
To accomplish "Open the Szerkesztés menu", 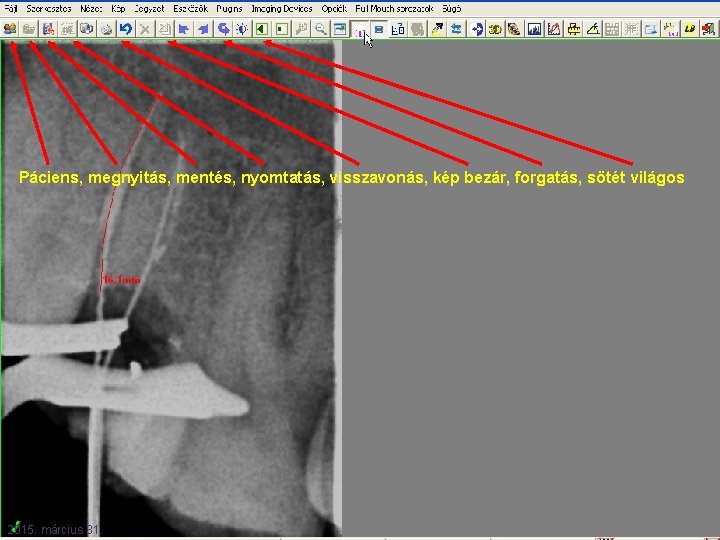I will (48, 9).
